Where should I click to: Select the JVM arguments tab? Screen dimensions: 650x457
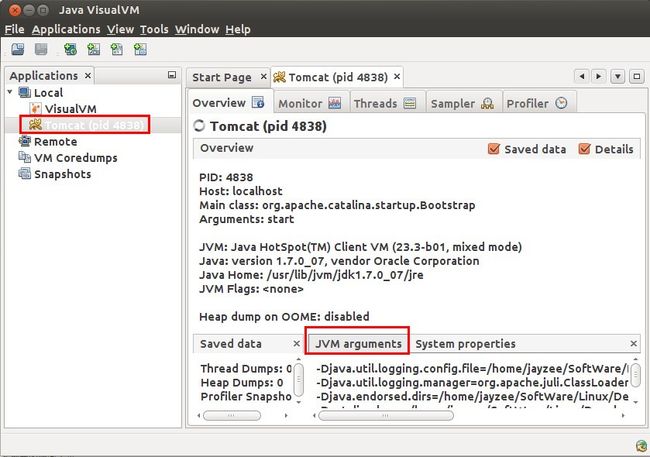tap(358, 344)
